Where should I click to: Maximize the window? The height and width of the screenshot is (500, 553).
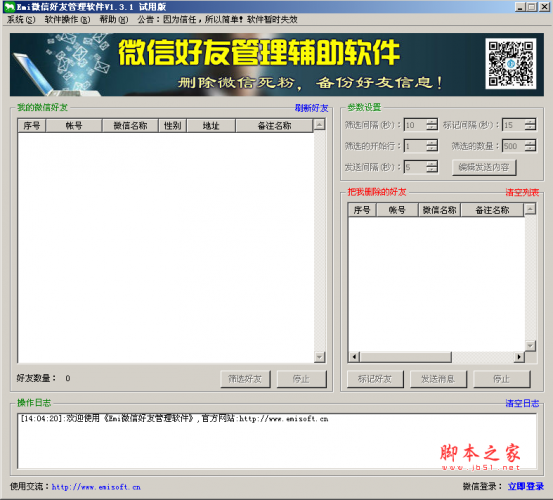(x=532, y=7)
